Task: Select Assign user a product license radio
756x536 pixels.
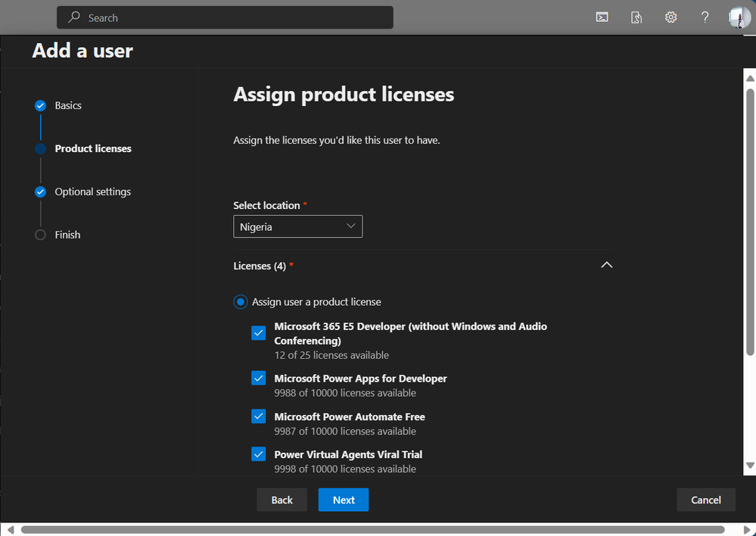Action: [241, 302]
